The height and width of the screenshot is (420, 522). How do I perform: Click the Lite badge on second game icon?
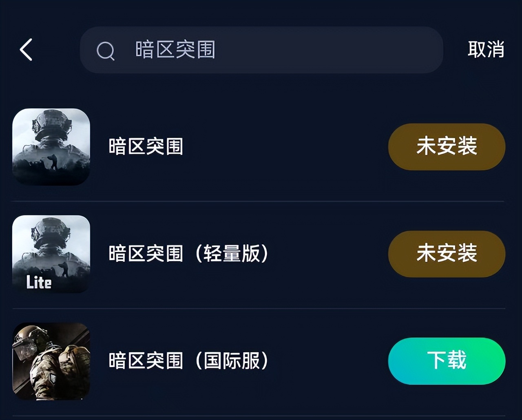[39, 282]
